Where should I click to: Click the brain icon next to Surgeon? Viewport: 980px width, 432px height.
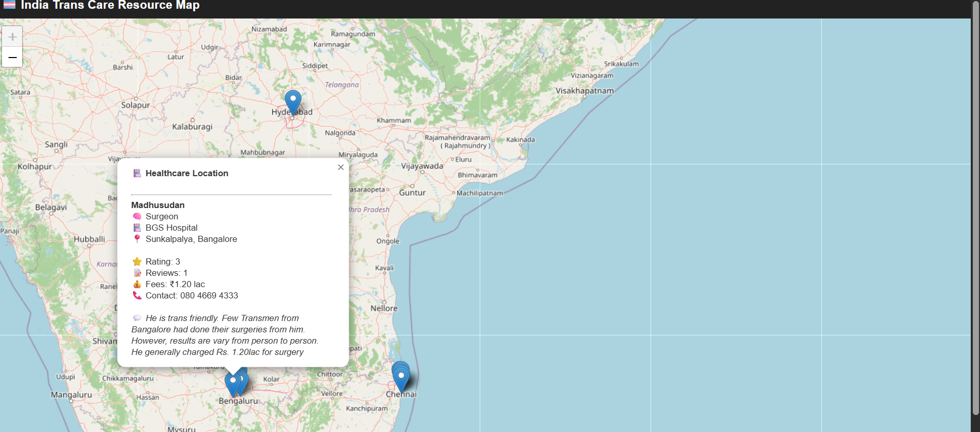click(137, 216)
